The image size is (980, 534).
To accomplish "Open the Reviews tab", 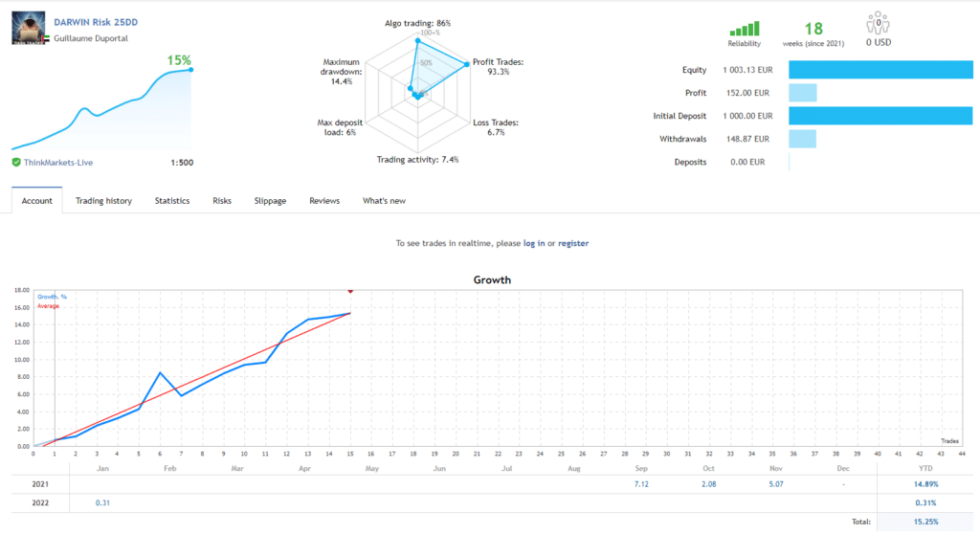I will [x=324, y=201].
